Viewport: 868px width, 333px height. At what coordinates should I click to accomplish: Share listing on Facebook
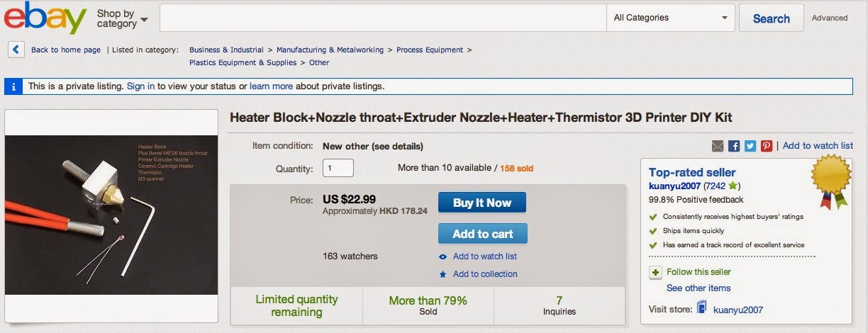pos(734,146)
